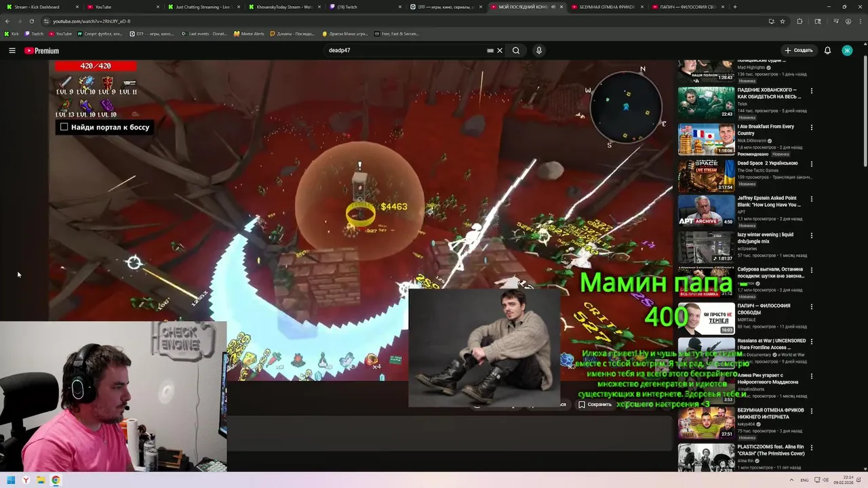The image size is (868, 488).
Task: Open options menu for Russians at War video
Action: [x=811, y=342]
